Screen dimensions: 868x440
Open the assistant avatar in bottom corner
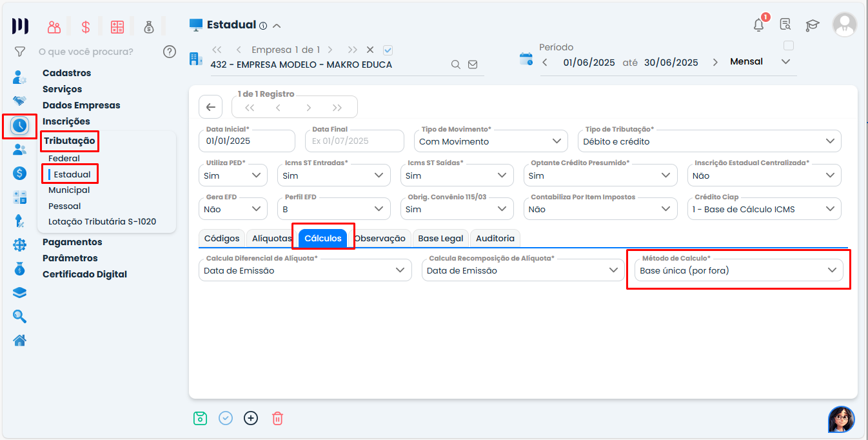(842, 419)
